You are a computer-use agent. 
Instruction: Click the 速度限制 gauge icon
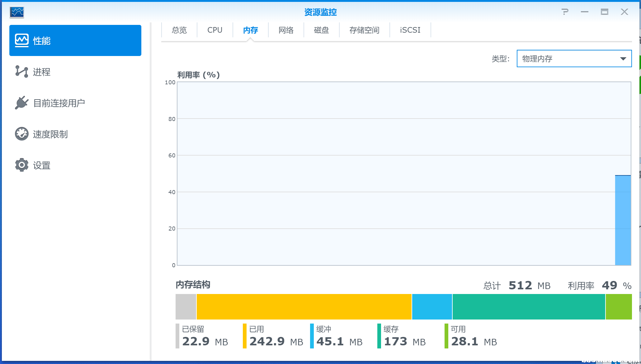coord(22,134)
